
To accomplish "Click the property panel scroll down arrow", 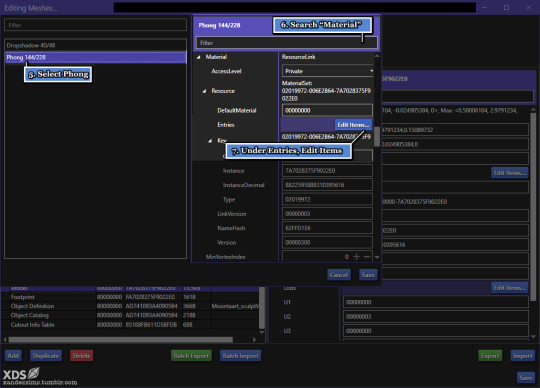I will [533, 337].
